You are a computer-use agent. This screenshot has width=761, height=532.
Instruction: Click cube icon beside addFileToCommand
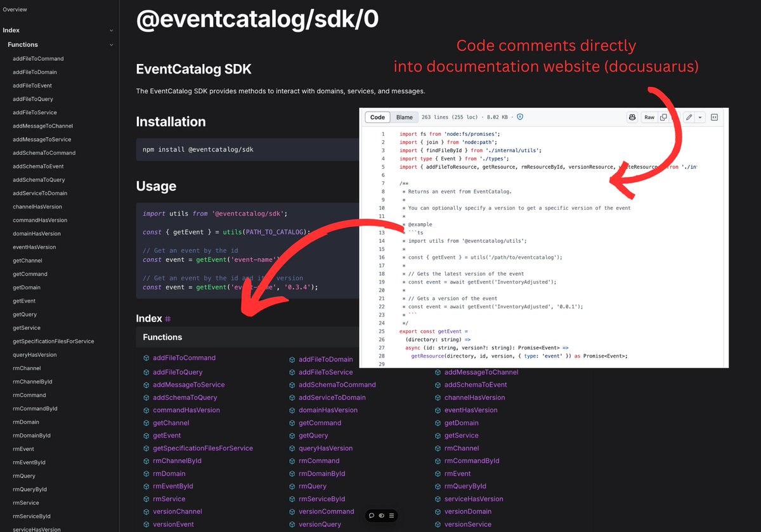(x=146, y=358)
